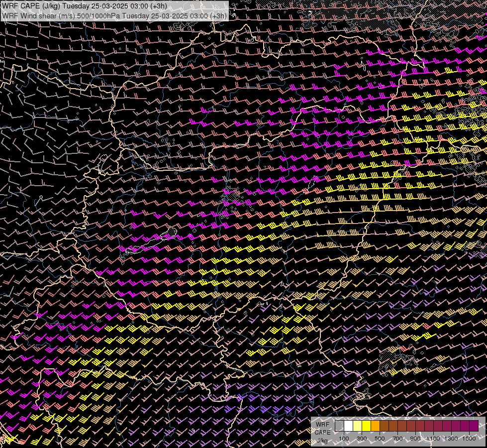The image size is (487, 448).
Task: Click the J/kg unit label in legend
Action: [322, 441]
